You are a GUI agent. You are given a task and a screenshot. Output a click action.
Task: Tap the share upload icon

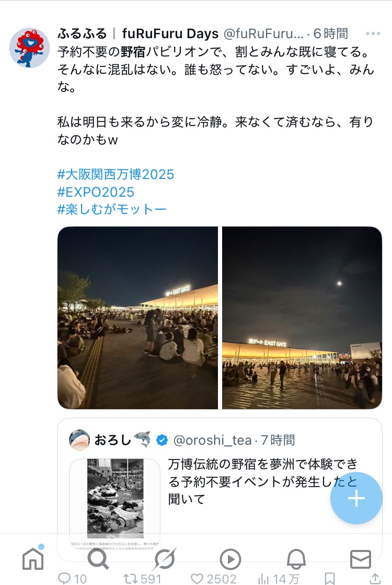(x=375, y=579)
